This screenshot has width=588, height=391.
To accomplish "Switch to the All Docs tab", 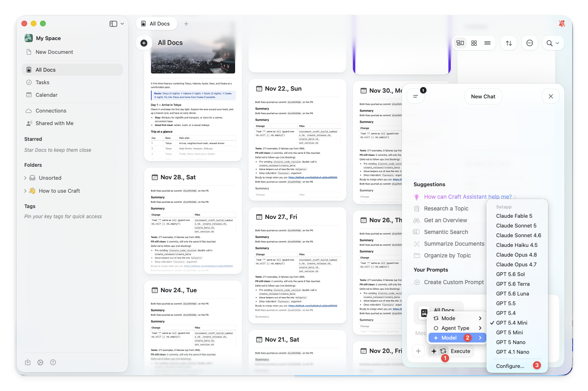I will pos(156,24).
